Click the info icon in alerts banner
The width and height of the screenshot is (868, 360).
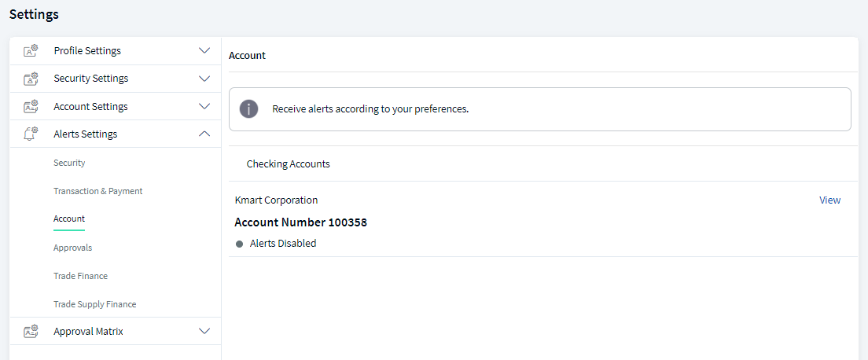coord(249,109)
